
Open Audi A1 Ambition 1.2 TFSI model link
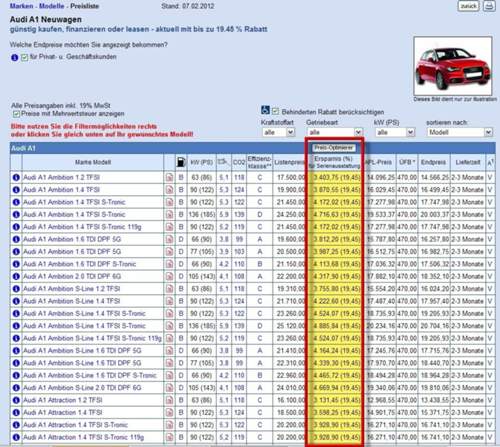(61, 177)
